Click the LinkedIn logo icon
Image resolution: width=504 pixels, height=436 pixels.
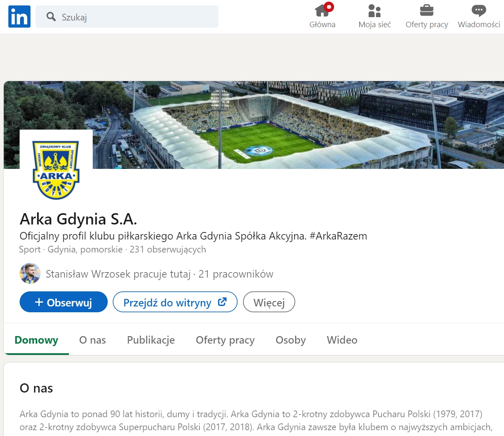(x=19, y=17)
